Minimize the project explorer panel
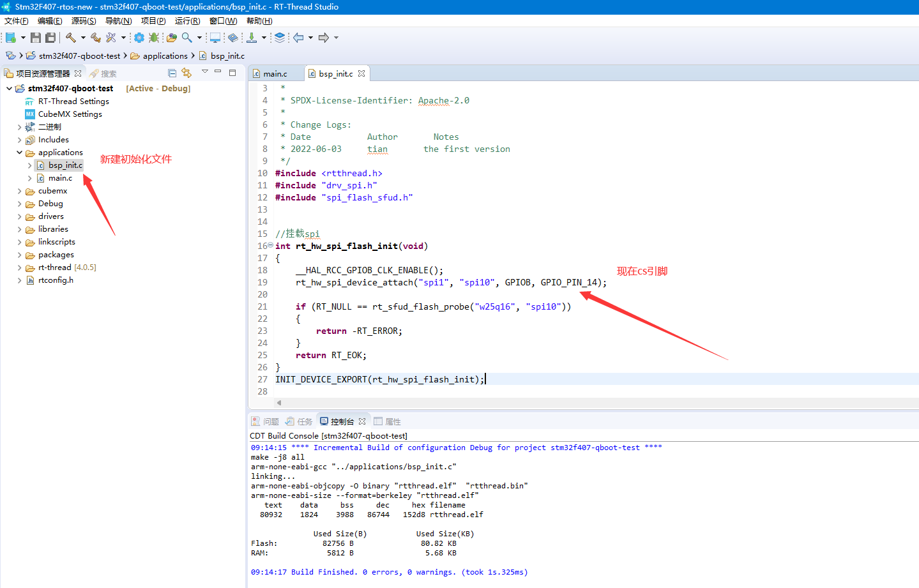The height and width of the screenshot is (588, 919). (x=218, y=72)
